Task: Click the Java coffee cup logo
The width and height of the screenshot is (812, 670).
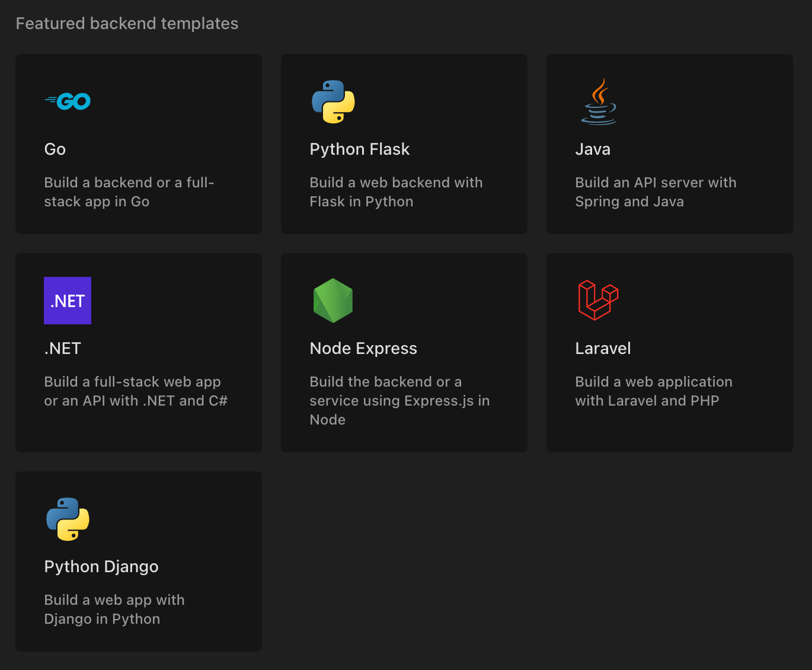Action: pos(599,101)
